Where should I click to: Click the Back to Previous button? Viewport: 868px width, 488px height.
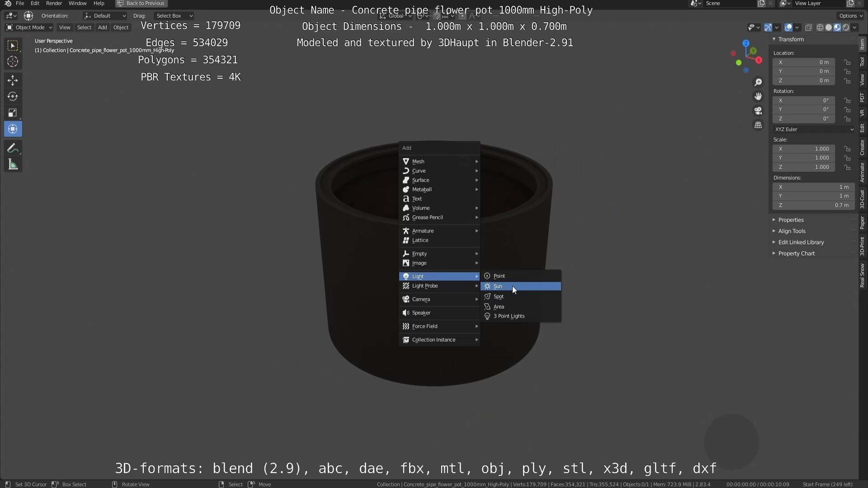tap(141, 3)
